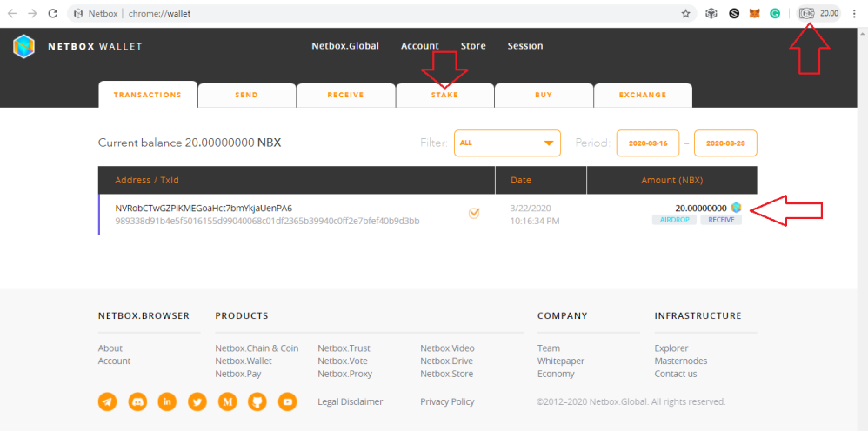This screenshot has width=868, height=431.
Task: Open the Netbox.Video link
Action: coord(447,348)
